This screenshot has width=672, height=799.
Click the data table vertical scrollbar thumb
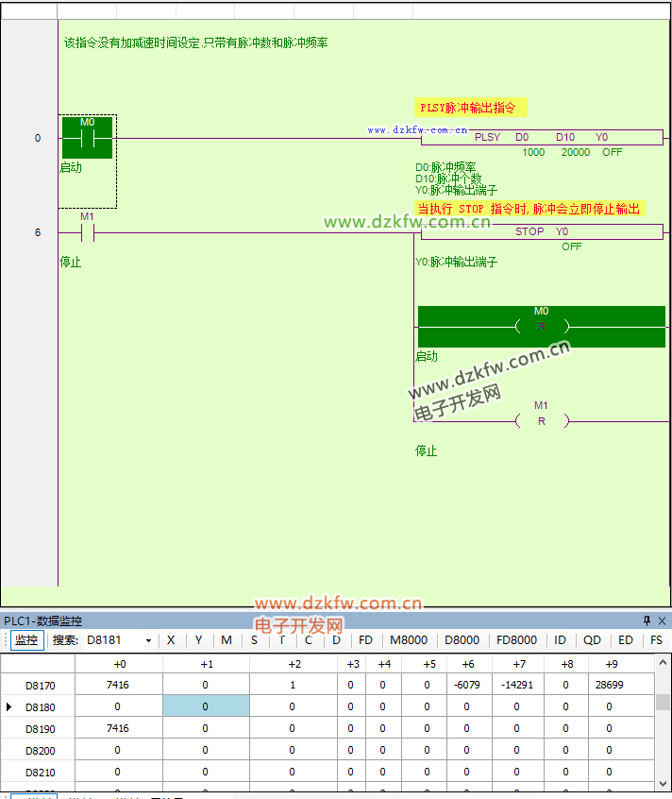click(x=663, y=703)
